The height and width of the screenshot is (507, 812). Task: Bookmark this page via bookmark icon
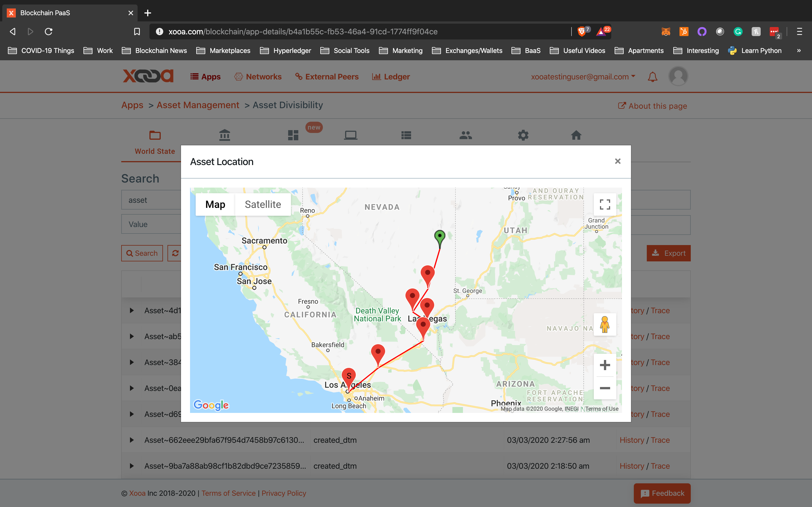point(137,32)
